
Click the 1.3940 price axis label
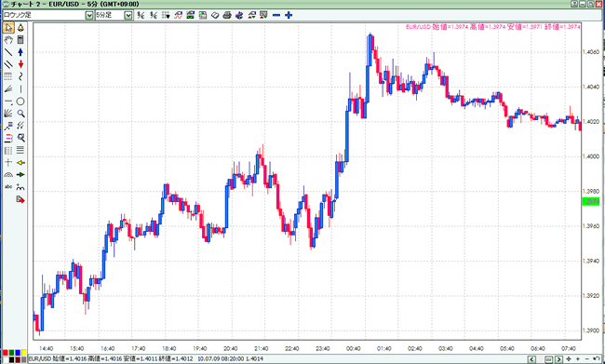(591, 261)
